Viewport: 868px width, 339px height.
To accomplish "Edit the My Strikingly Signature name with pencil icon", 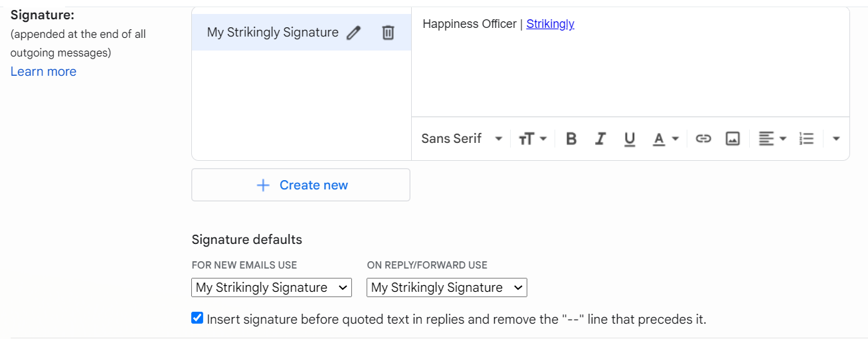I will pos(354,33).
